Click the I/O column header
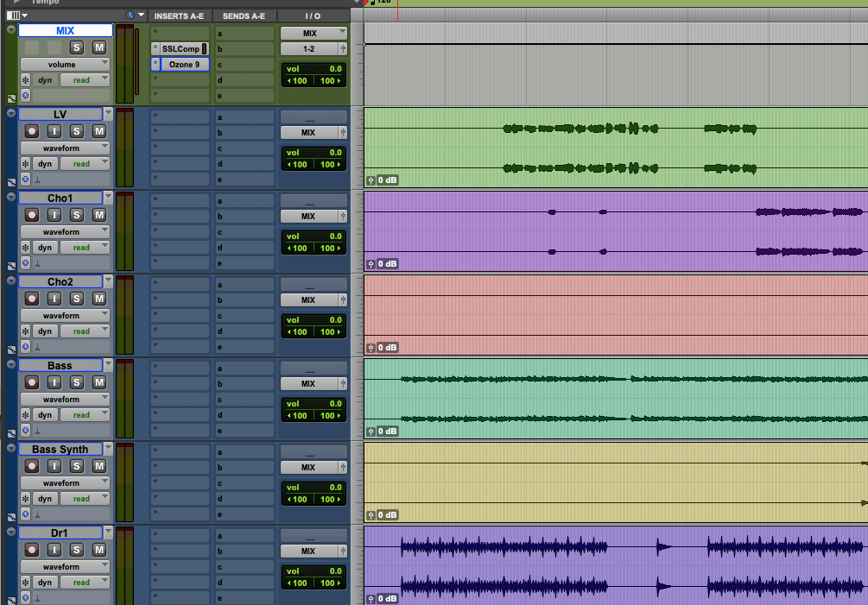This screenshot has height=605, width=868. point(313,16)
